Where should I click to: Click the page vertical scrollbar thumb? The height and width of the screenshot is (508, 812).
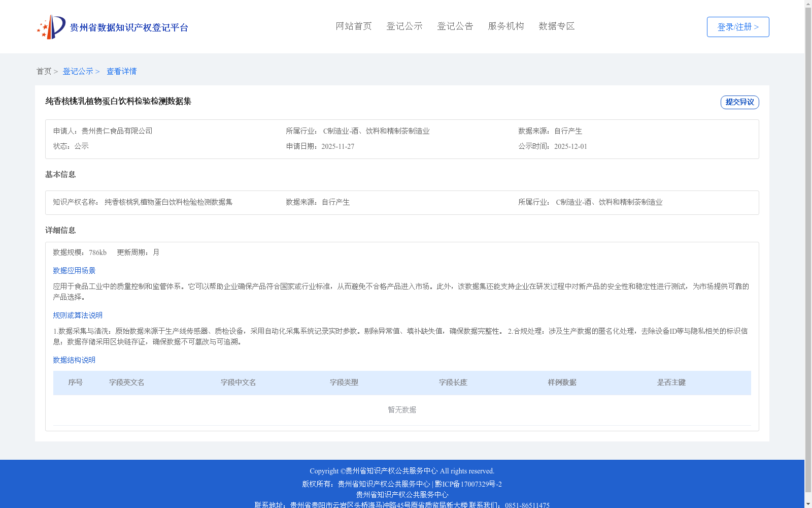(808, 249)
